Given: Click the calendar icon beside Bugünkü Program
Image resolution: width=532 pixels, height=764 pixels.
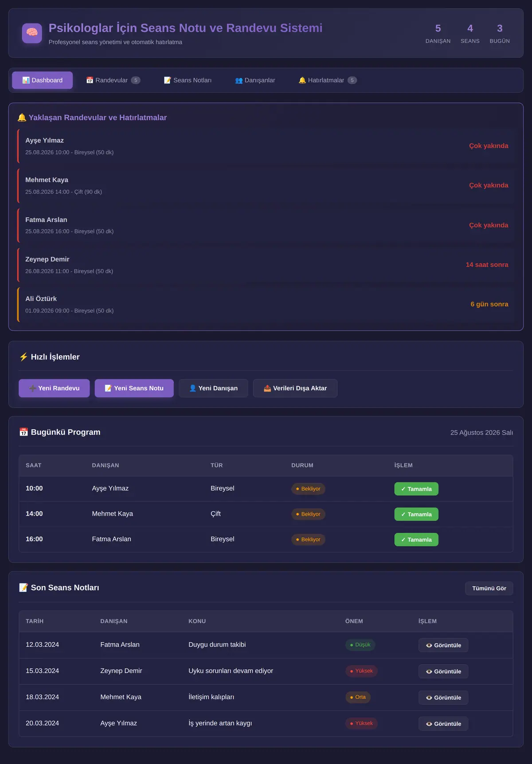Looking at the screenshot, I should pyautogui.click(x=23, y=432).
